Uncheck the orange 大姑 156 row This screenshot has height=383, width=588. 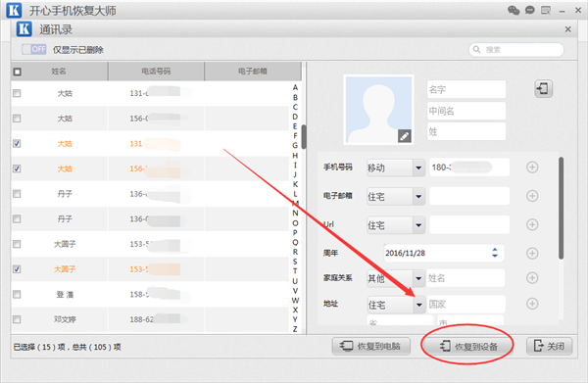pos(17,168)
